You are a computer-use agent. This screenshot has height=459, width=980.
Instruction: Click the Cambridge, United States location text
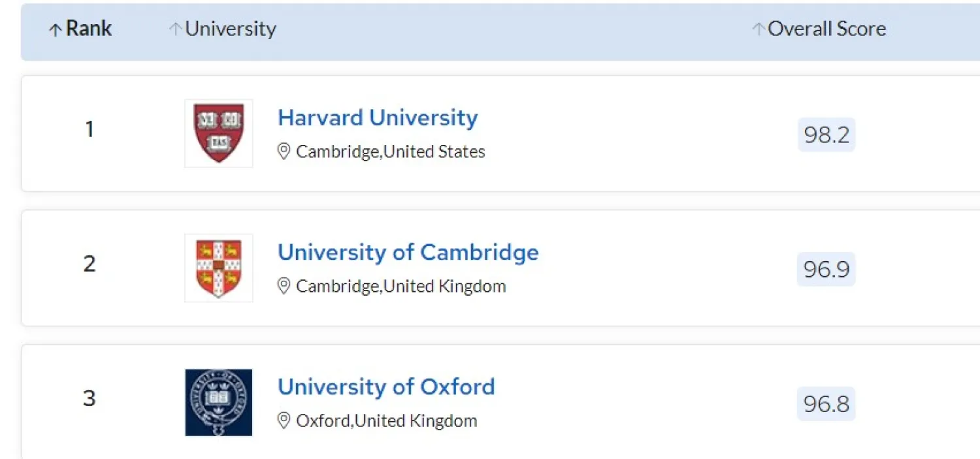click(390, 152)
